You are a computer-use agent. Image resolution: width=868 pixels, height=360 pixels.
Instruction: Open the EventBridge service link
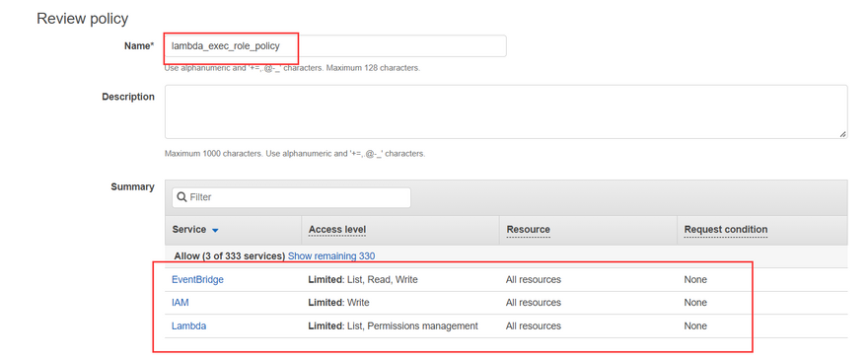(x=197, y=280)
